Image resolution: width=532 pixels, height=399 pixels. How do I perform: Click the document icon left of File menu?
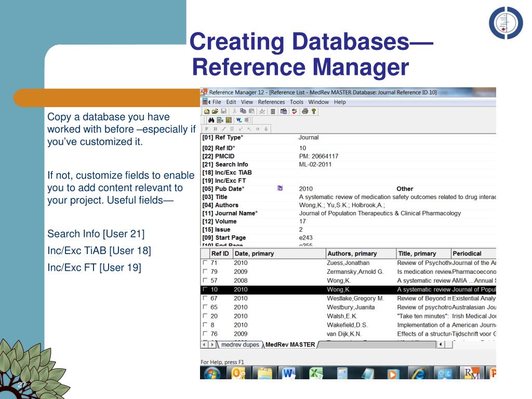click(x=206, y=101)
